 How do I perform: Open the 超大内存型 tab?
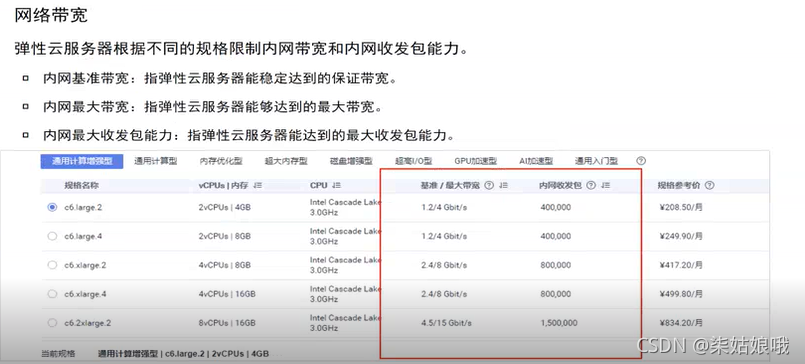(286, 161)
